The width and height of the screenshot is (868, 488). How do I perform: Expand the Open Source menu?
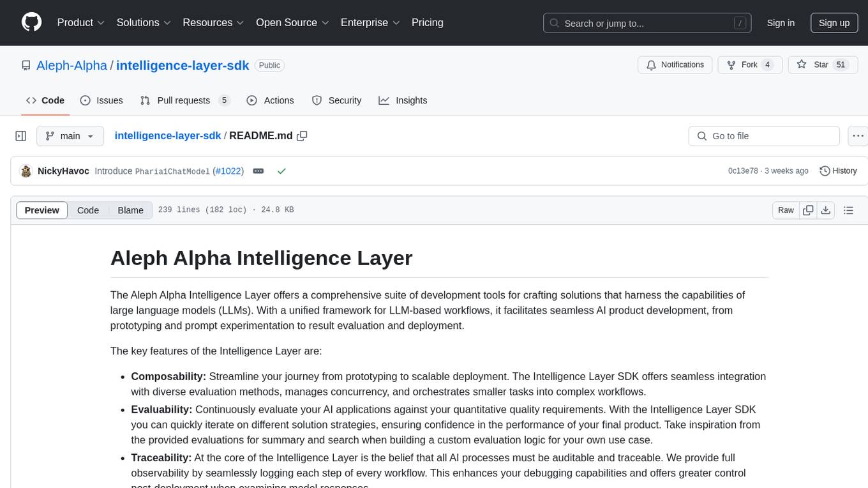292,22
